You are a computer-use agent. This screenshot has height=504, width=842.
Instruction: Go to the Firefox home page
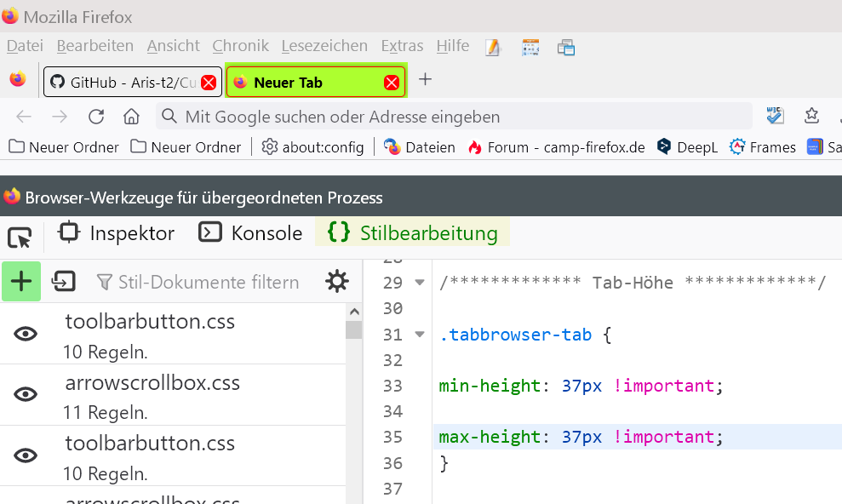coord(131,117)
